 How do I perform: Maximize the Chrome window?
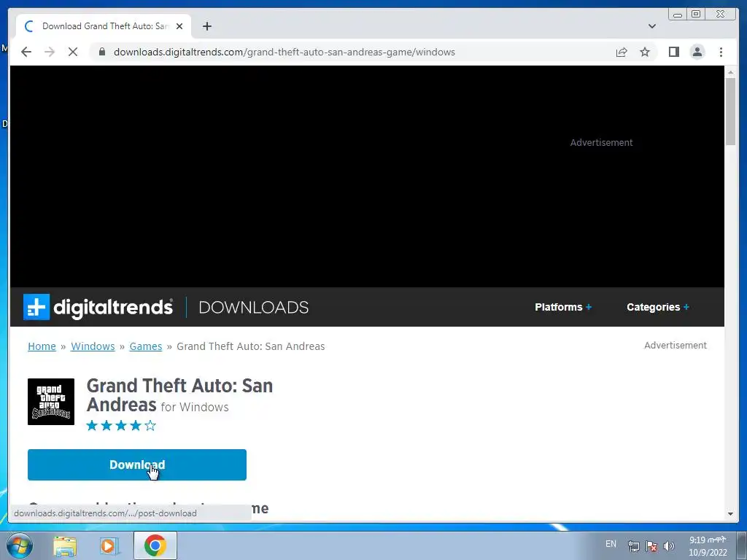click(x=696, y=15)
